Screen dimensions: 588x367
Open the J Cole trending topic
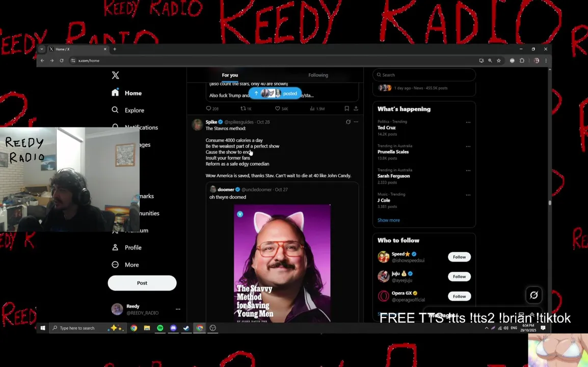(x=384, y=200)
